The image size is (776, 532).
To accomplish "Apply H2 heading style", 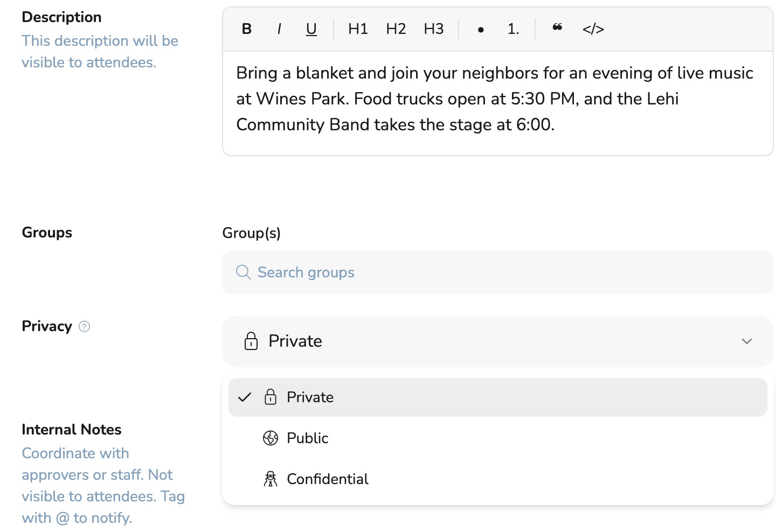I will 396,29.
